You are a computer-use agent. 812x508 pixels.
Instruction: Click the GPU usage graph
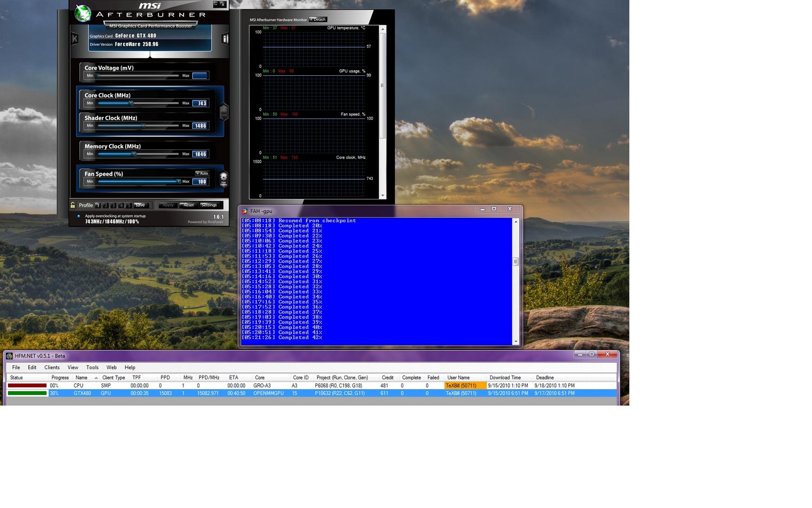click(x=314, y=92)
